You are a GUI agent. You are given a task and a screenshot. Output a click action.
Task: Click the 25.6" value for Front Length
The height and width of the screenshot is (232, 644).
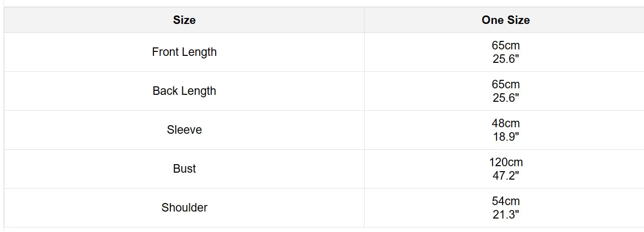506,59
